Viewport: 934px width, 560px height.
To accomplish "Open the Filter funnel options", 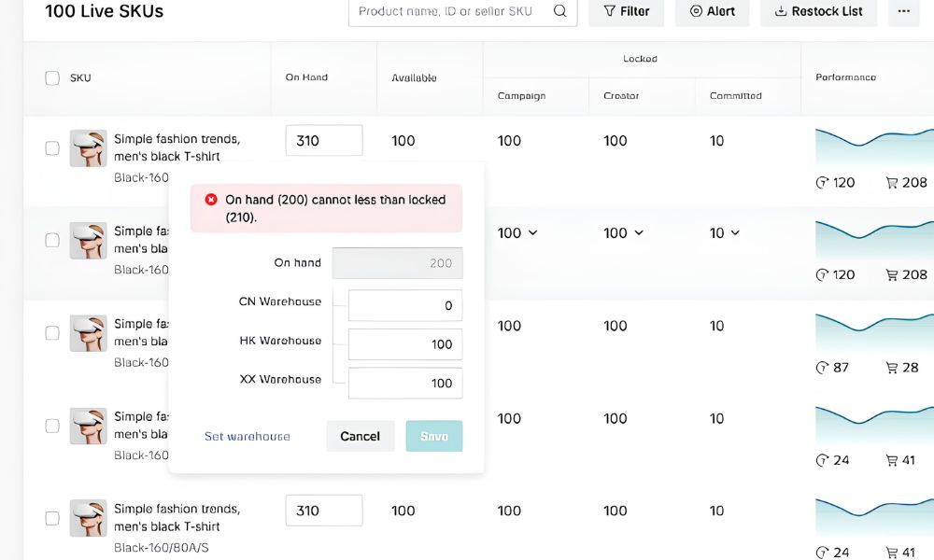I will pos(626,11).
